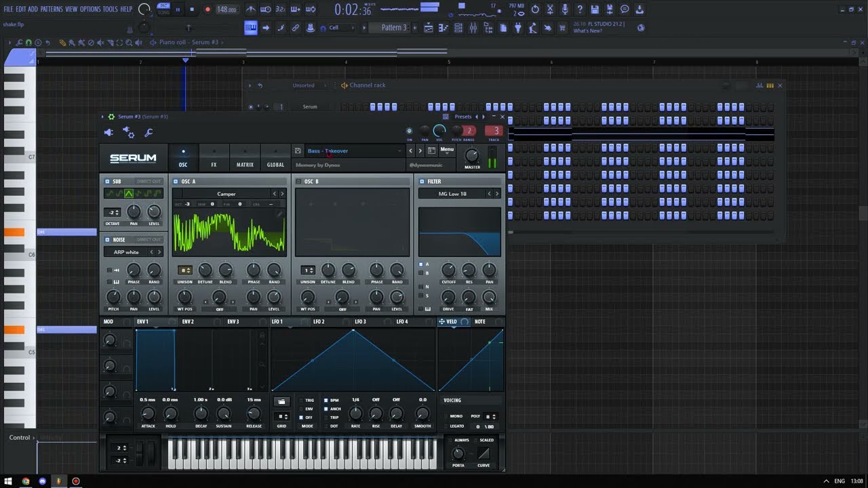Click the undo history icon

pos(535,9)
